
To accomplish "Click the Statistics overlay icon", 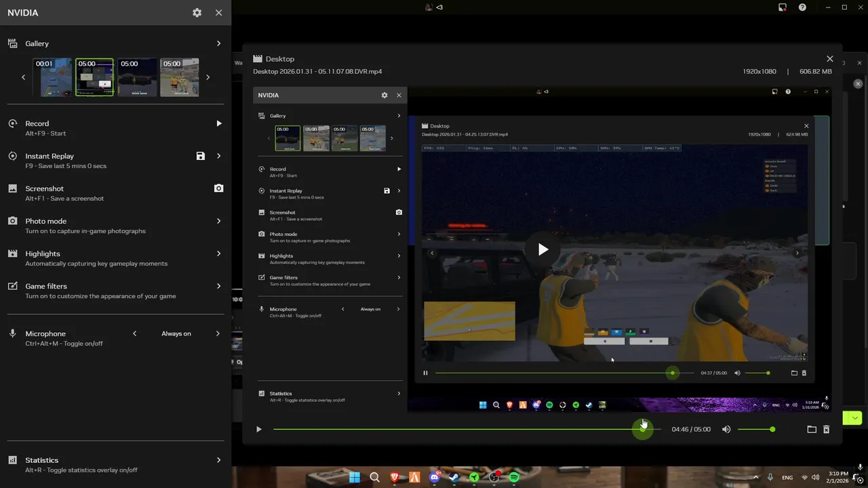I will pos(12,460).
